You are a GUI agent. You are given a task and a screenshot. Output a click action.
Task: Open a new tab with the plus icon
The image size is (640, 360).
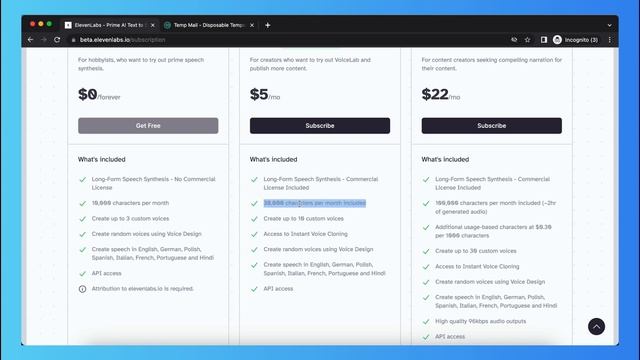[268, 25]
